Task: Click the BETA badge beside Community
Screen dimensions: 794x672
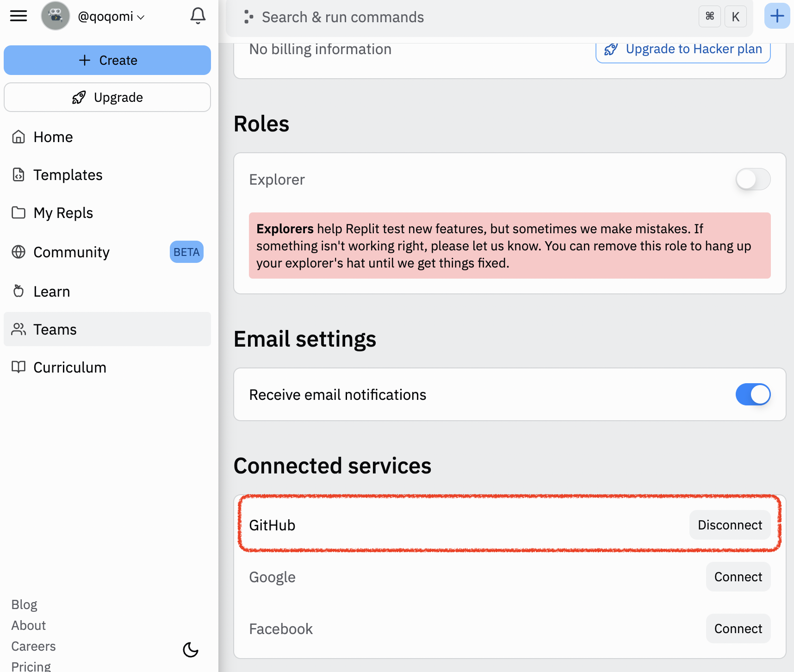Action: click(x=186, y=252)
